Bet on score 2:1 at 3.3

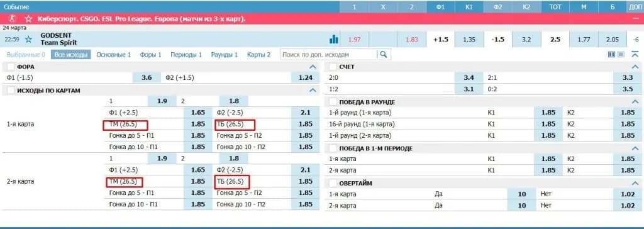coord(627,77)
